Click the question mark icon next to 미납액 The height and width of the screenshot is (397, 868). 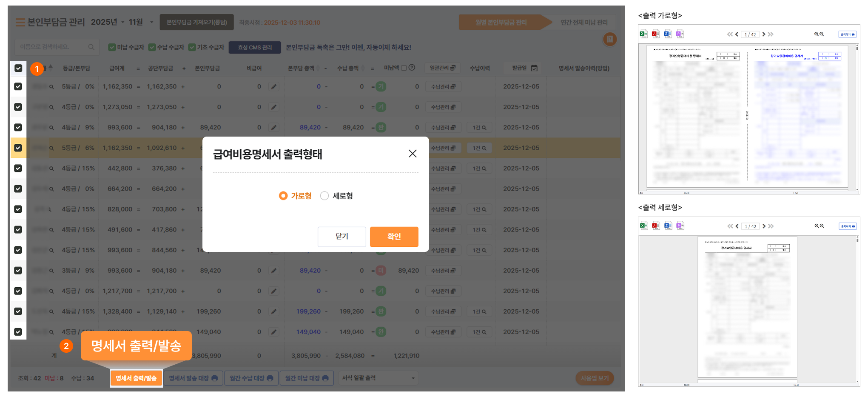point(412,68)
